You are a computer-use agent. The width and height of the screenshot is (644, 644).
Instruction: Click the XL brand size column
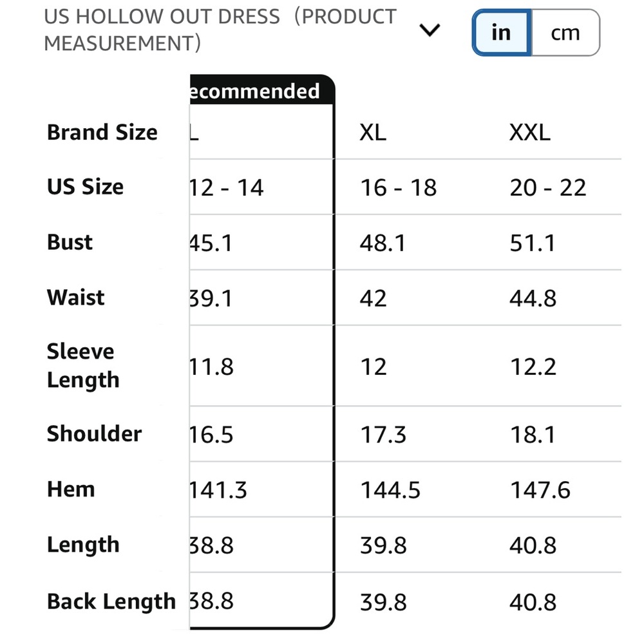point(373,133)
